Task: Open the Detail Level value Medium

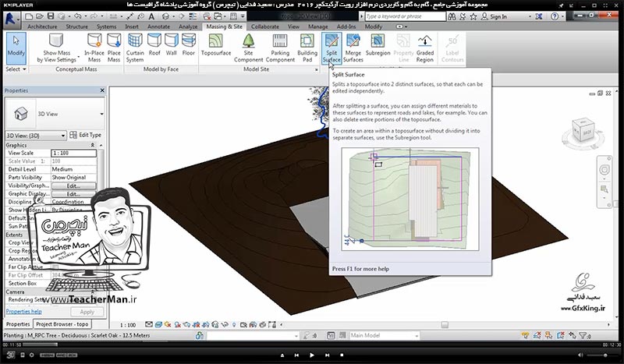Action: coord(73,169)
